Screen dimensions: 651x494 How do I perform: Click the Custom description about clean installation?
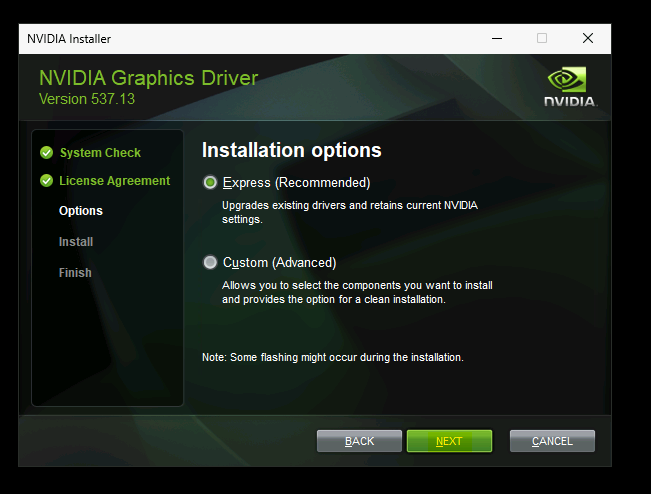pyautogui.click(x=357, y=292)
